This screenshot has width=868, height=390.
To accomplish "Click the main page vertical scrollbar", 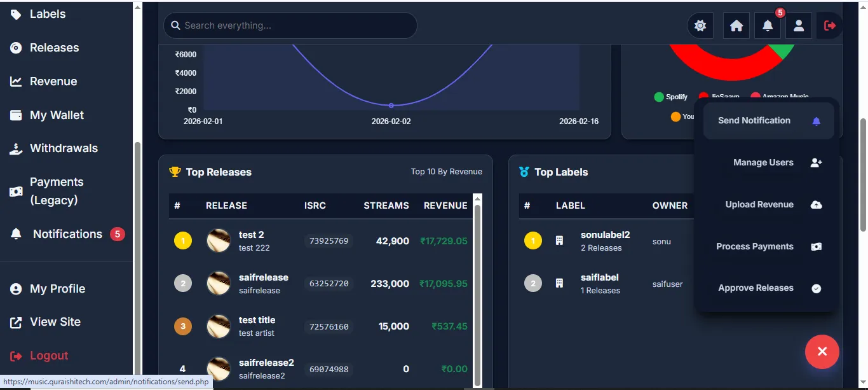I will (863, 175).
